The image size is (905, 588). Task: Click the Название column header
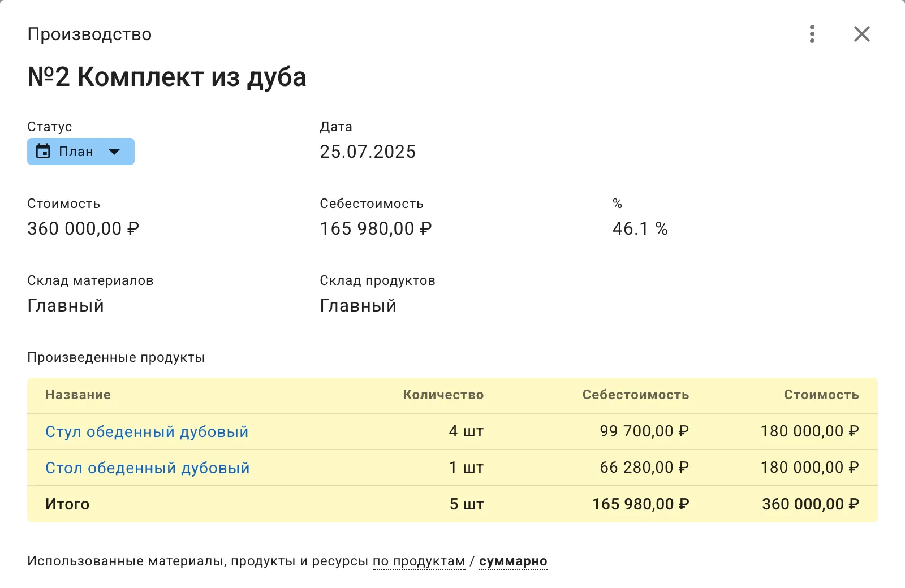[77, 395]
